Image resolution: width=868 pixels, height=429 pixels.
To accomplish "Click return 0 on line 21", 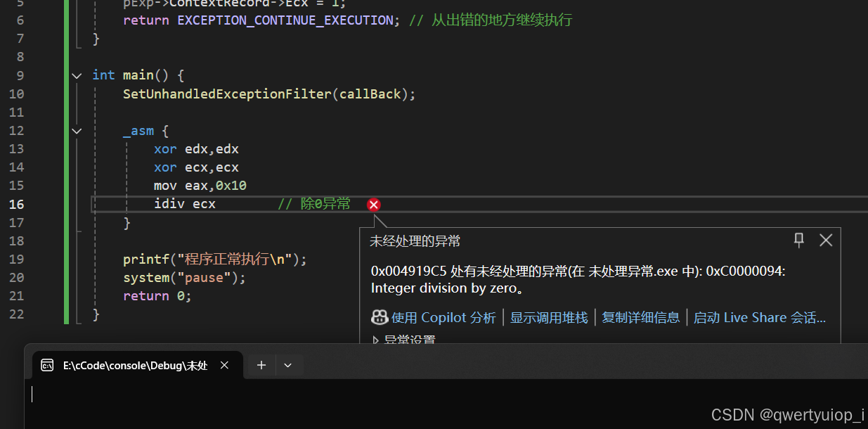I will pyautogui.click(x=157, y=296).
